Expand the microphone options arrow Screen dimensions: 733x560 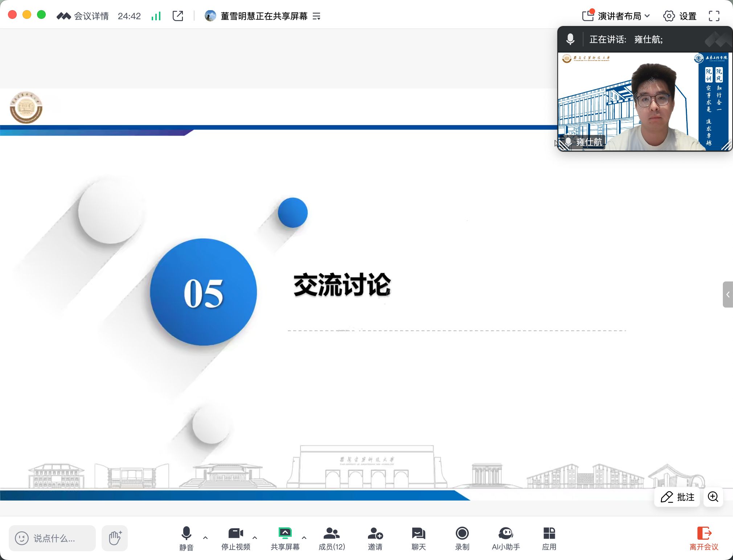(205, 538)
